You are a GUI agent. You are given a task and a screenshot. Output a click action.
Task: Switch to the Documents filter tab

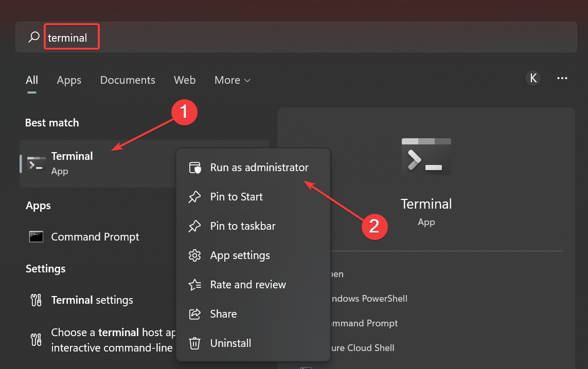tap(128, 80)
